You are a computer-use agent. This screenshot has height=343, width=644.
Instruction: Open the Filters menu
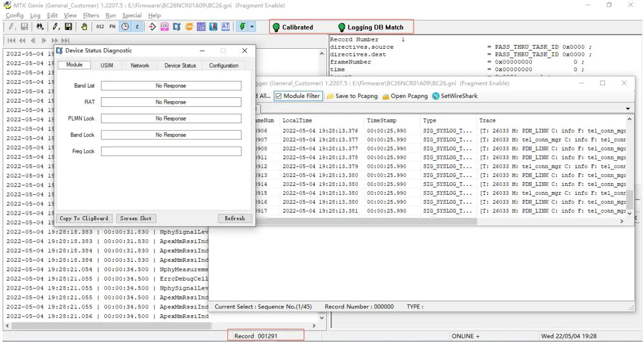point(91,15)
